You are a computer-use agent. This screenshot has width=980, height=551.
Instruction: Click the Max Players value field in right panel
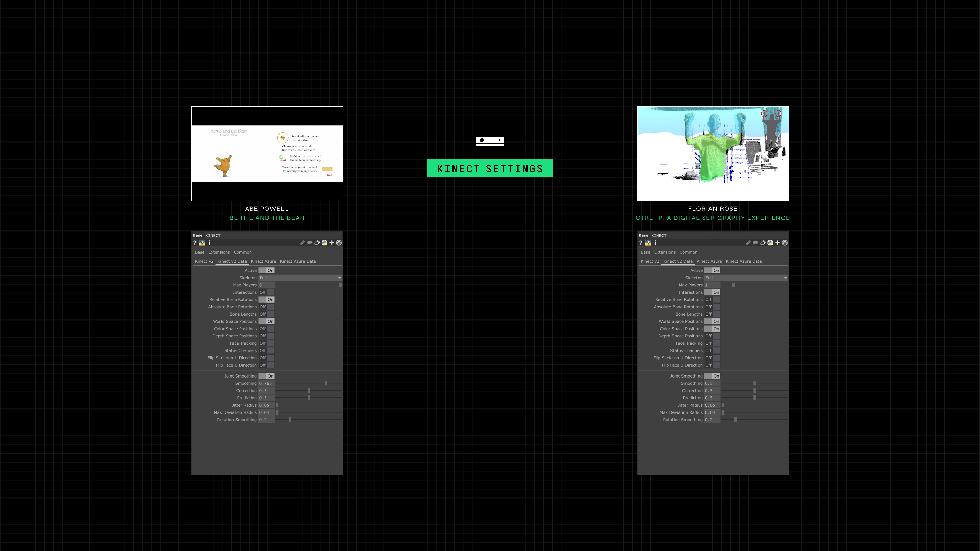(x=712, y=285)
